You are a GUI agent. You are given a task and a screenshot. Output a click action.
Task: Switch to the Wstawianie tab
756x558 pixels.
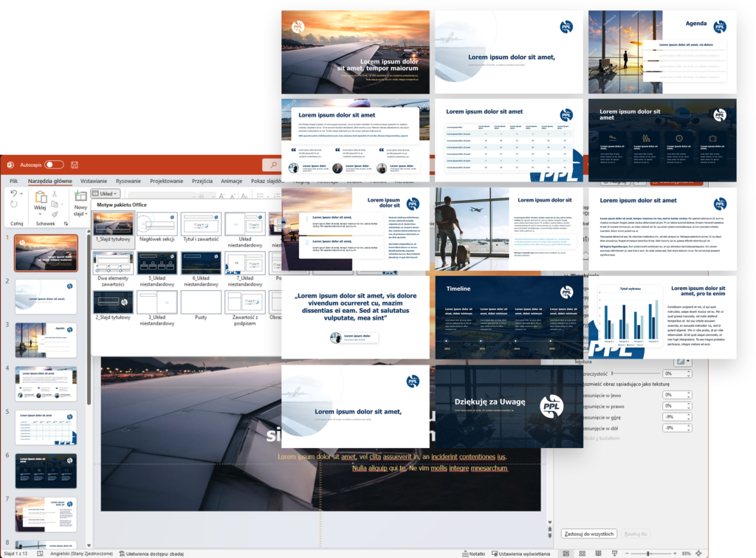tap(94, 181)
